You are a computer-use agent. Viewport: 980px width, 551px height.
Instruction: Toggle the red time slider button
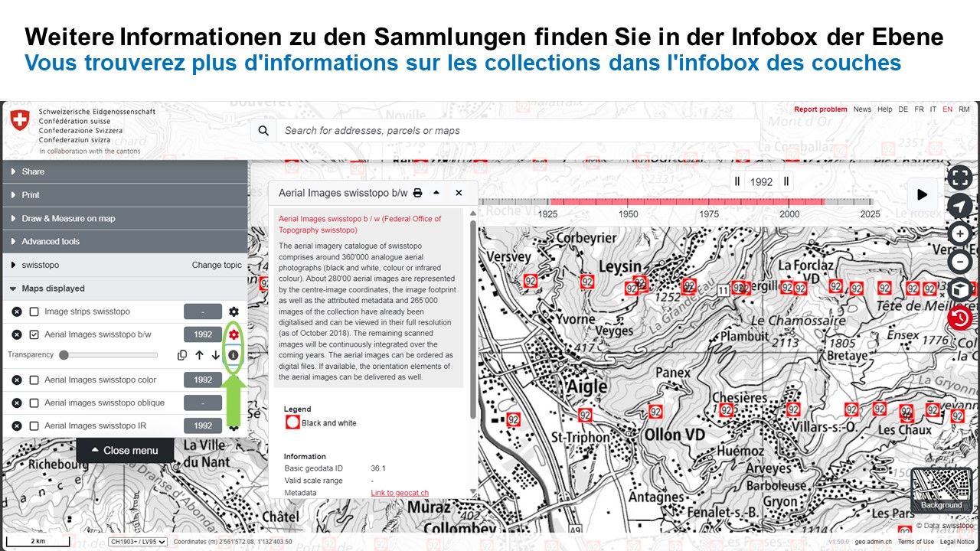click(x=959, y=318)
